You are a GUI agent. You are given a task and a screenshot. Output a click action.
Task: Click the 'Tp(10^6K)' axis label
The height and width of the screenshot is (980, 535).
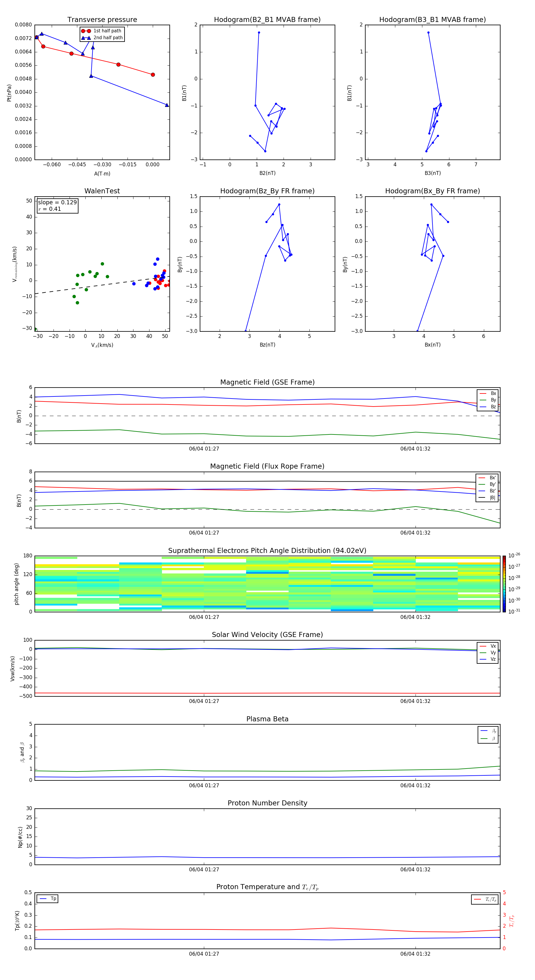coord(17,921)
